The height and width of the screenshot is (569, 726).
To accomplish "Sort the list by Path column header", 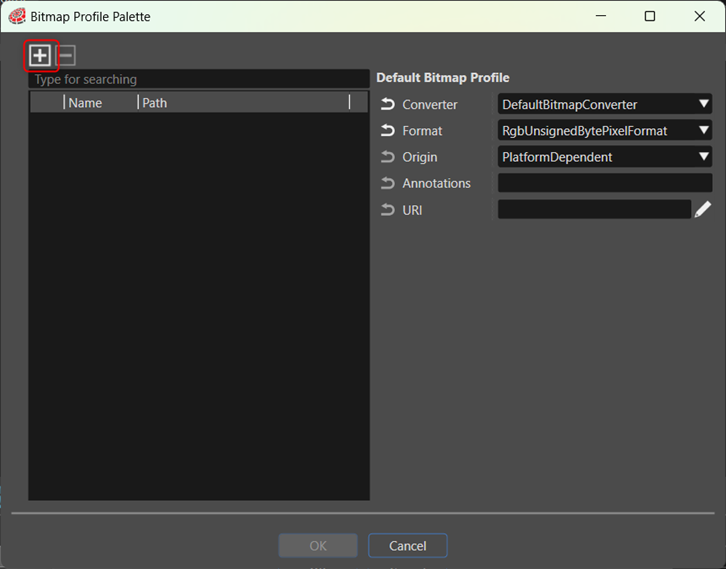I will pyautogui.click(x=244, y=102).
